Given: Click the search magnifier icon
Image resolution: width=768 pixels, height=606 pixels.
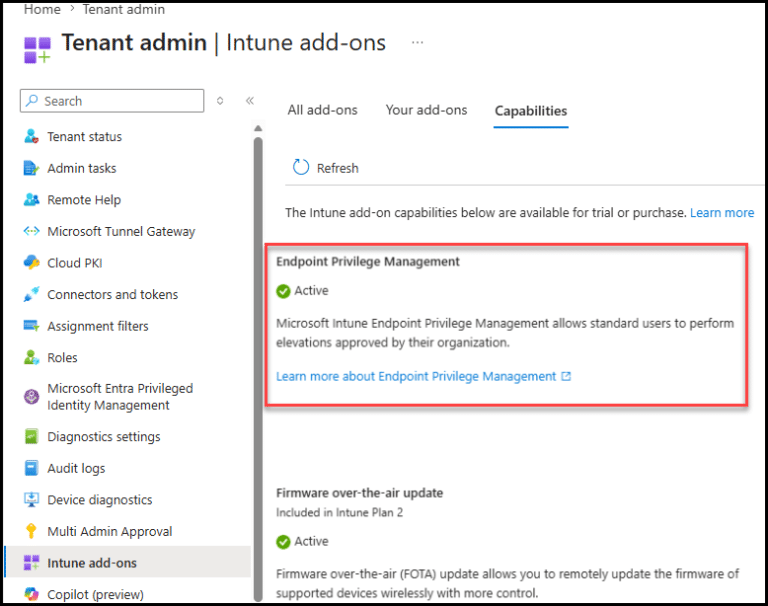Looking at the screenshot, I should tap(32, 100).
